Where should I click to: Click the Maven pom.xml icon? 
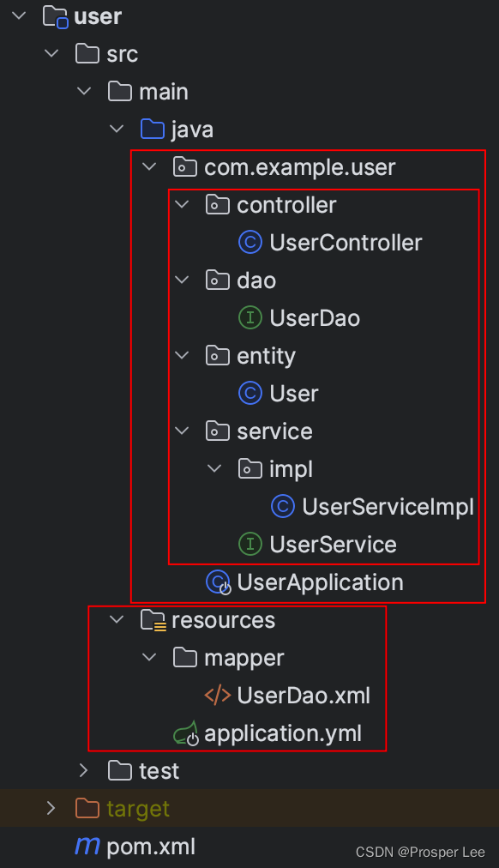87,846
